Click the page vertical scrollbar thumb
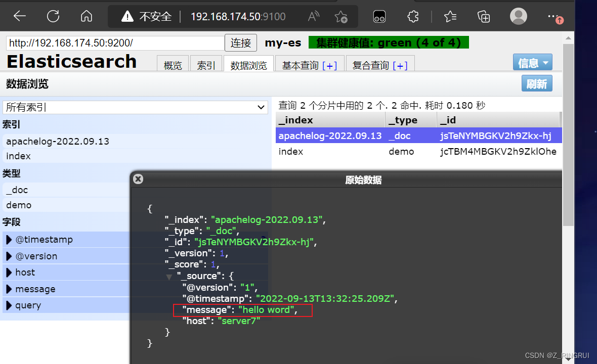The width and height of the screenshot is (597, 364). tap(569, 135)
